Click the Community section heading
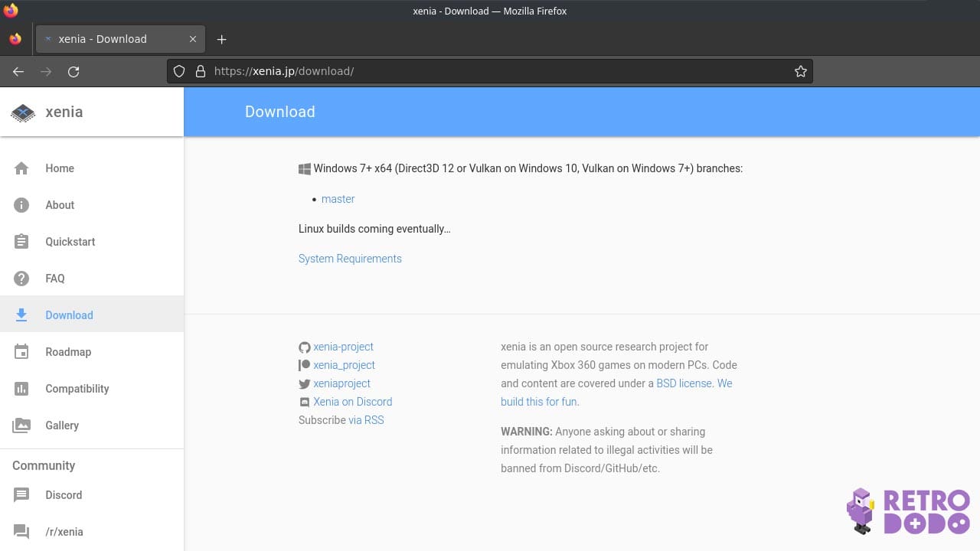This screenshot has height=551, width=980. [44, 465]
